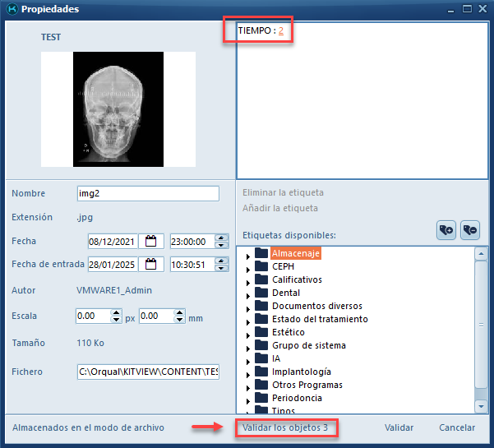Click the remove tag icon button
494x448 pixels.
tap(469, 230)
